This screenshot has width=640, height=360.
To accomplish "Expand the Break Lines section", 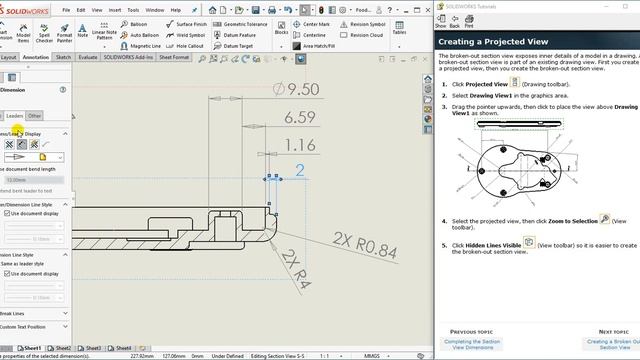I will [65, 313].
